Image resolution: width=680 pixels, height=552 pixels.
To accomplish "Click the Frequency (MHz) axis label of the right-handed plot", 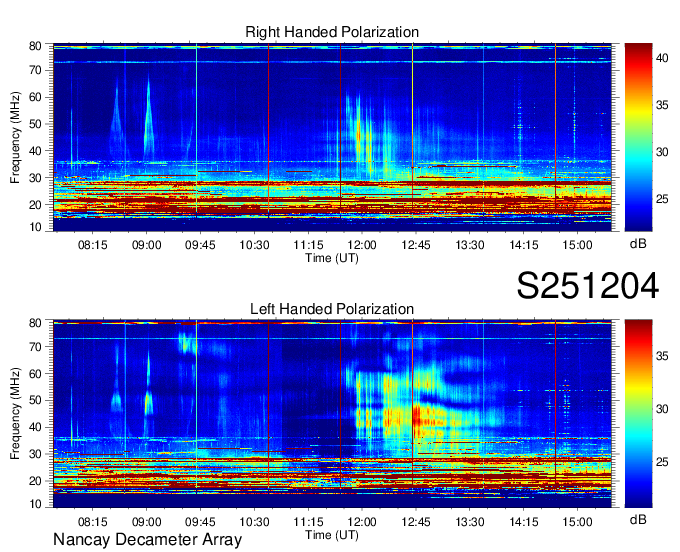I will [16, 136].
